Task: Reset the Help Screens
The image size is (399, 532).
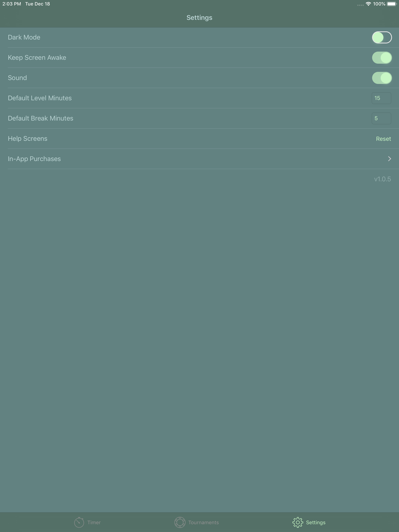Action: coord(383,139)
